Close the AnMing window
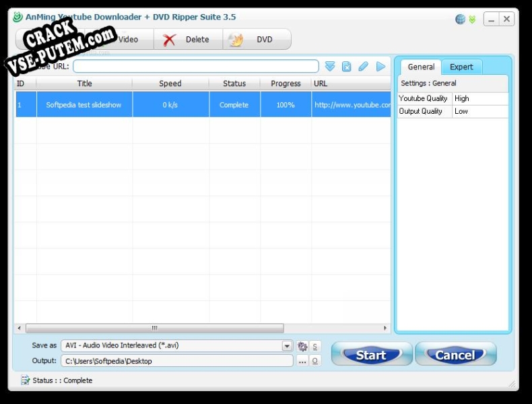Image resolution: width=532 pixels, height=404 pixels. [x=506, y=19]
